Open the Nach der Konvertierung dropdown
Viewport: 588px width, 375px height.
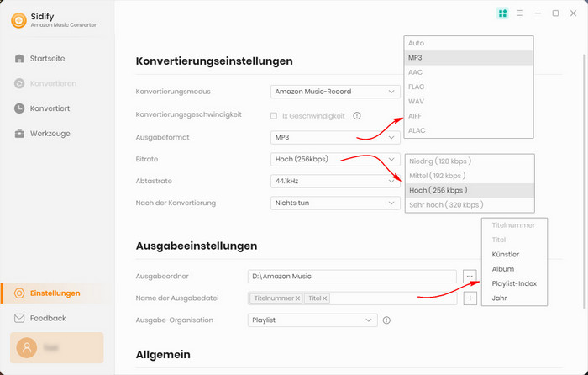click(x=335, y=203)
